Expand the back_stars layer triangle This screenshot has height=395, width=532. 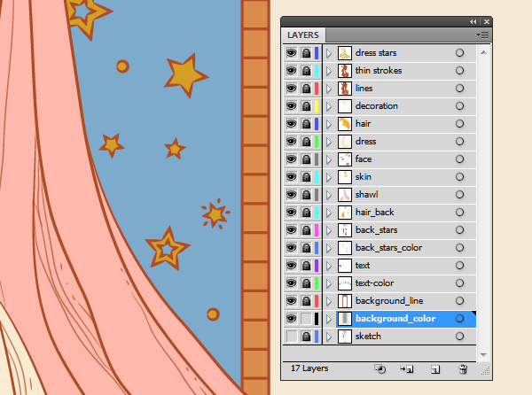(329, 230)
